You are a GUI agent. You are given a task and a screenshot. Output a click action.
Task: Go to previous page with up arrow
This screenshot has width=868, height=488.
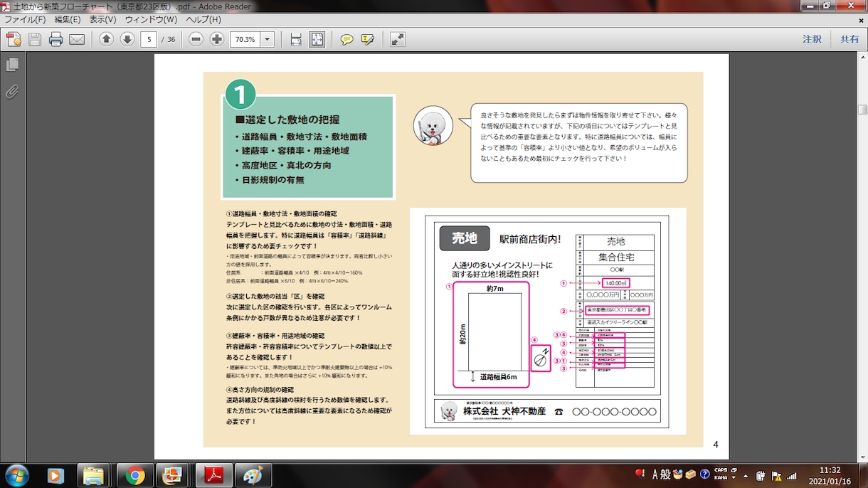coord(106,39)
